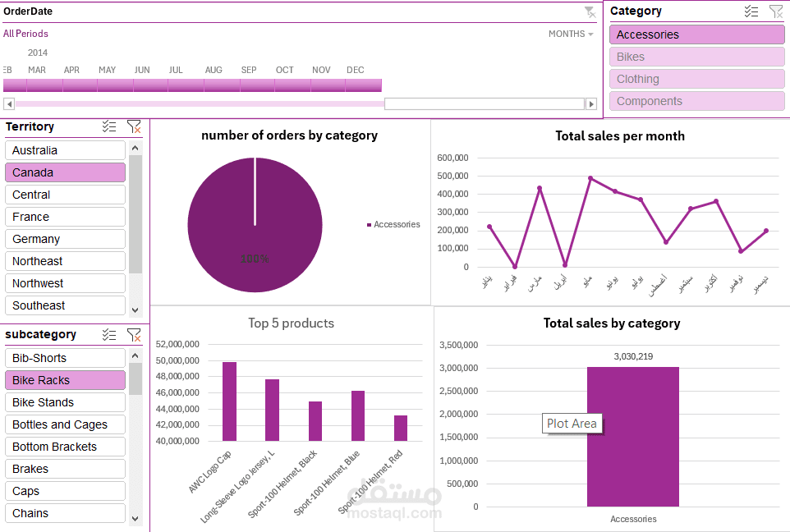Viewport: 790px width, 532px height.
Task: Select Sport-100 Helmet, Red bar
Action: 401,429
